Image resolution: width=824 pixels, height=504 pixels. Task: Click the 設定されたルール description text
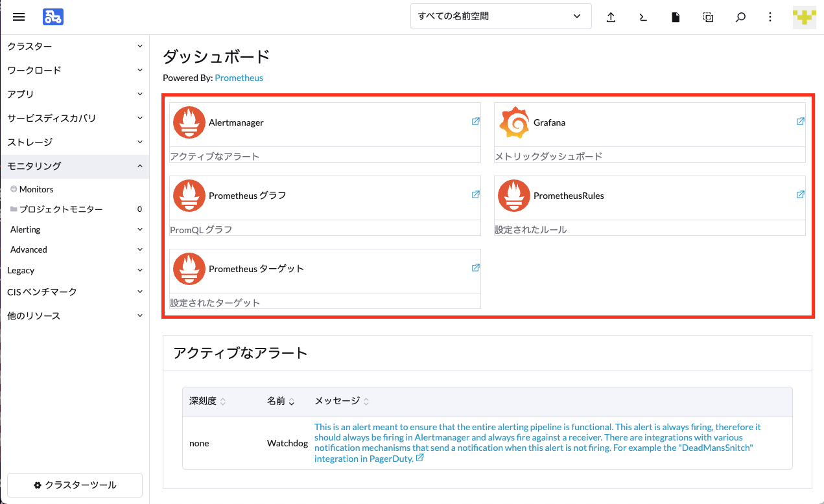click(x=531, y=229)
